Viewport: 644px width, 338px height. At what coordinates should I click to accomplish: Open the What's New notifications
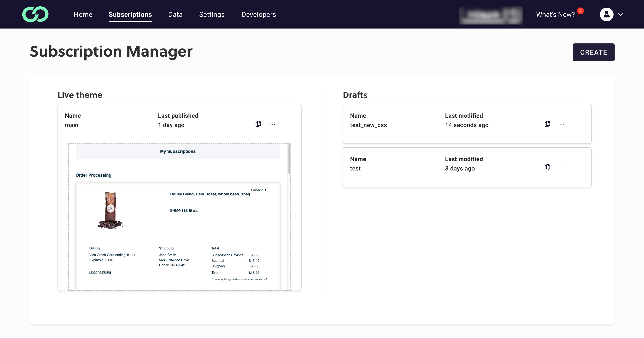point(555,14)
